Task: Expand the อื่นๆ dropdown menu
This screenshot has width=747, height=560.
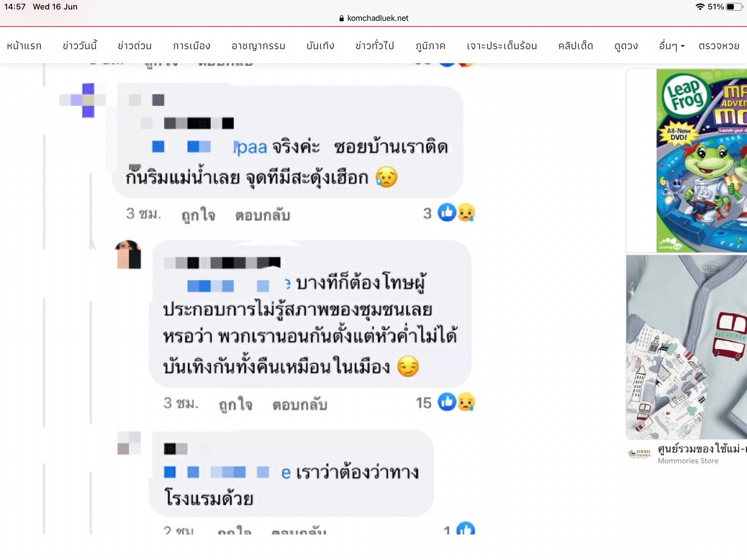Action: click(x=671, y=46)
